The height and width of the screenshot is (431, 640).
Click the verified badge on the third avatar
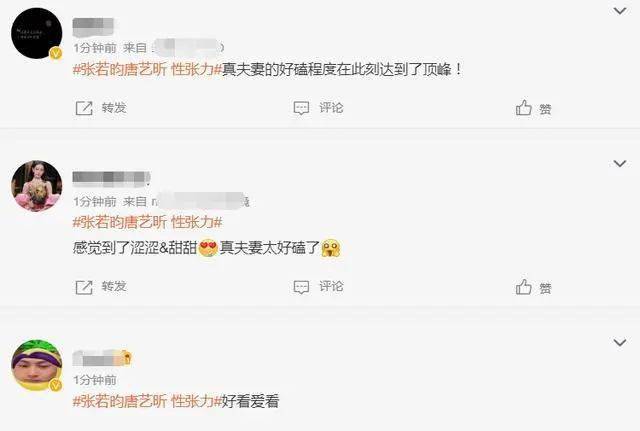56,385
